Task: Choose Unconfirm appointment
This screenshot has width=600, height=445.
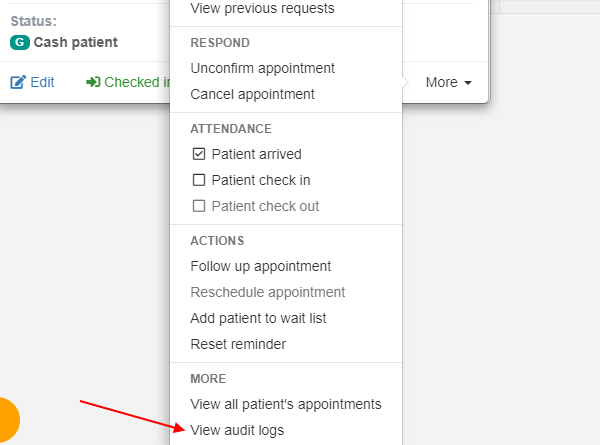Action: point(262,68)
